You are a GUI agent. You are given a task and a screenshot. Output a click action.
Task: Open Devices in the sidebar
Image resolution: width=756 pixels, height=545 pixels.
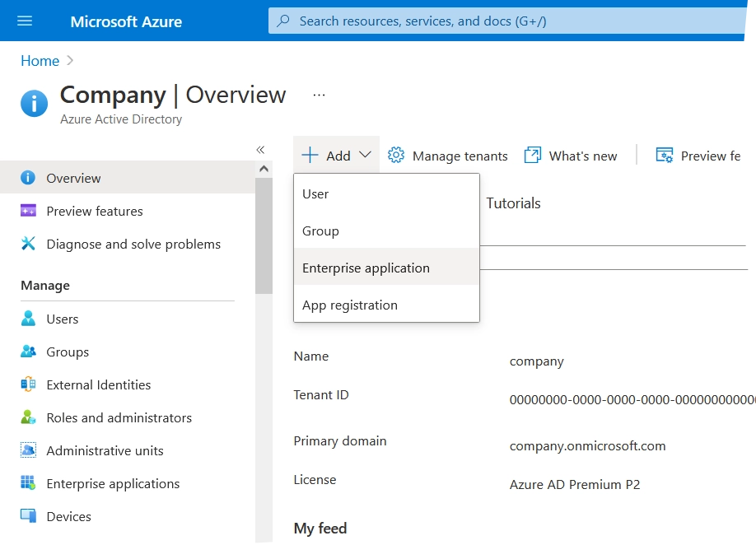pyautogui.click(x=128, y=515)
